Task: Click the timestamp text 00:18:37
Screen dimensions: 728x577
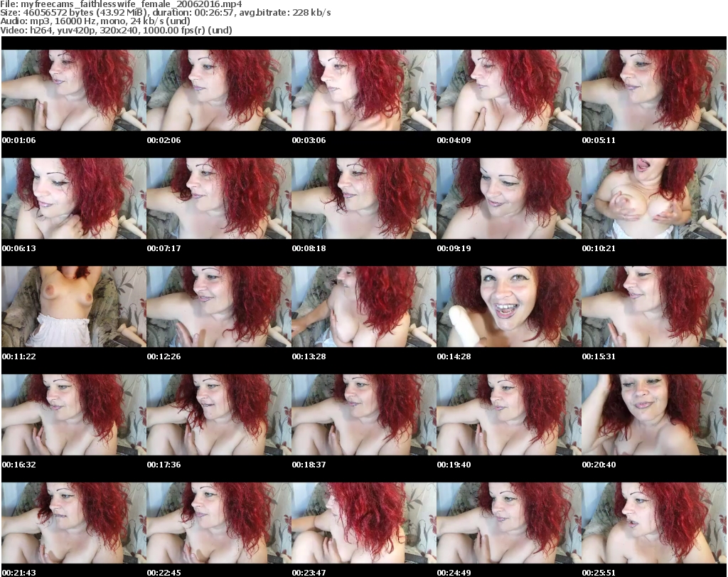Action: tap(309, 465)
